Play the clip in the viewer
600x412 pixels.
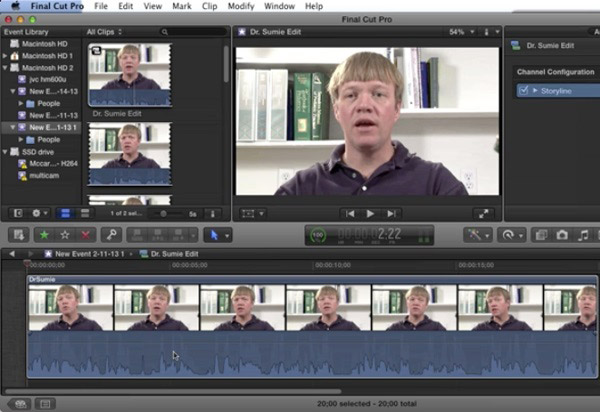pos(370,213)
